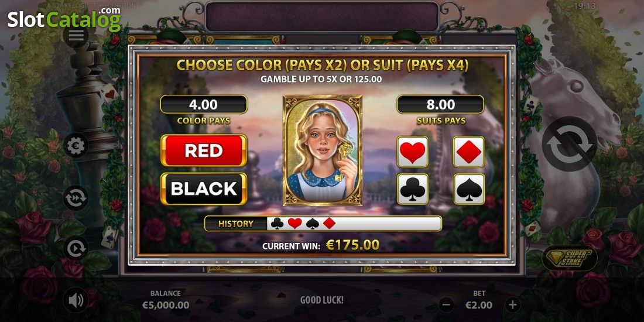The width and height of the screenshot is (644, 322).
Task: Choose the RED color button
Action: tap(204, 150)
